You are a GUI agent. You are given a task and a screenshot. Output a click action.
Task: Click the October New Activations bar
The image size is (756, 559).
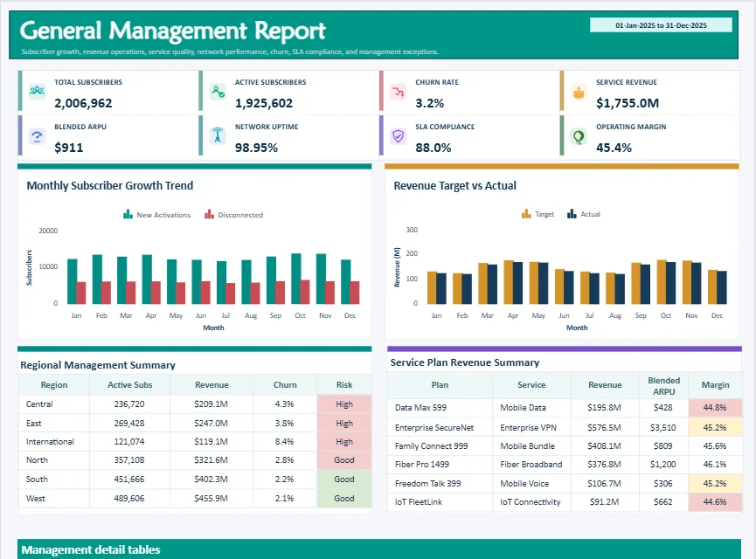296,279
